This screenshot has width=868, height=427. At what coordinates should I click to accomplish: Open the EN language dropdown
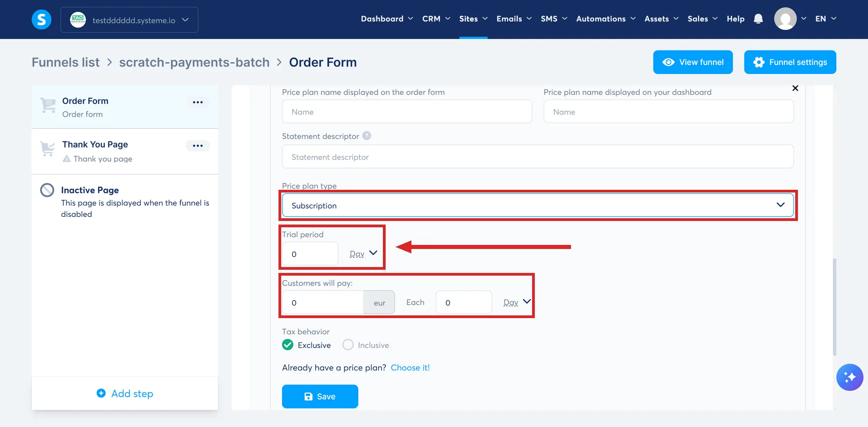click(826, 19)
